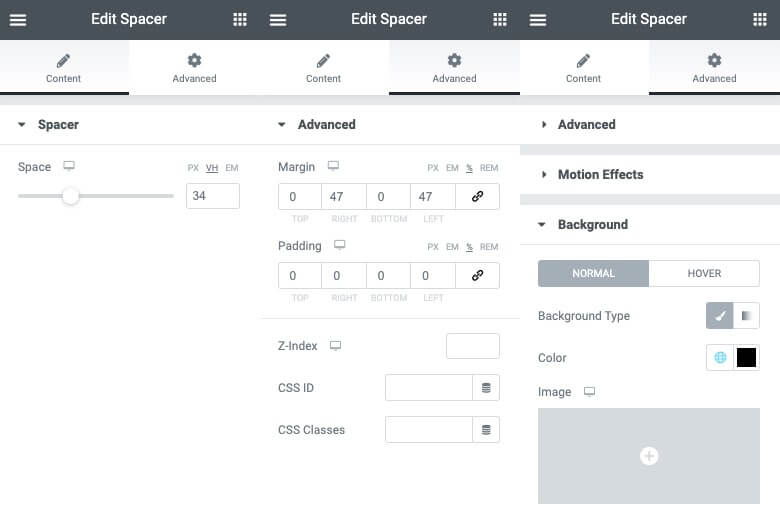
Task: Select NORMAL background state
Action: coord(593,273)
